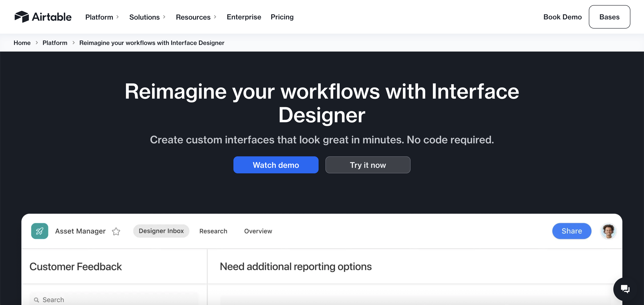Click the Try it now button
This screenshot has width=644, height=305.
[x=368, y=165]
